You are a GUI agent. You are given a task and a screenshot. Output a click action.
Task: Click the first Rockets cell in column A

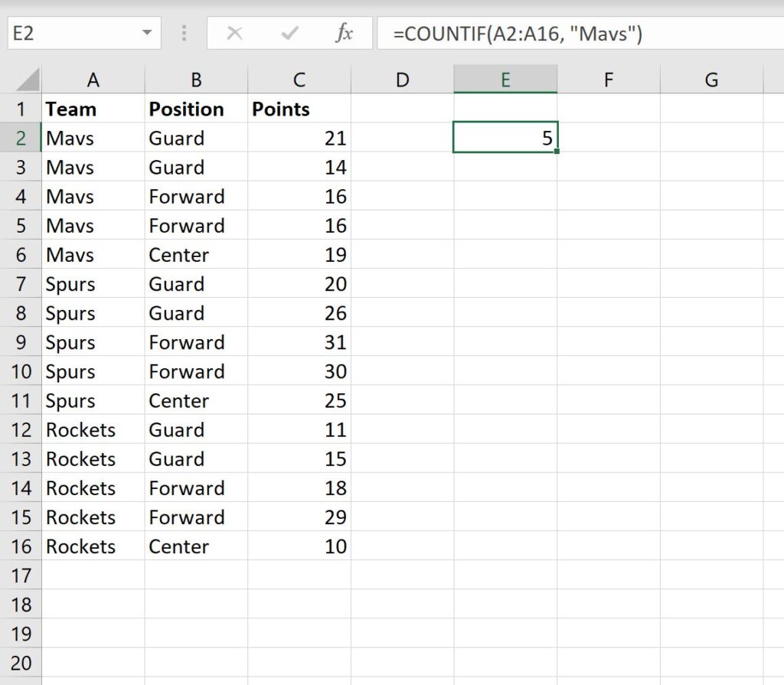point(93,429)
